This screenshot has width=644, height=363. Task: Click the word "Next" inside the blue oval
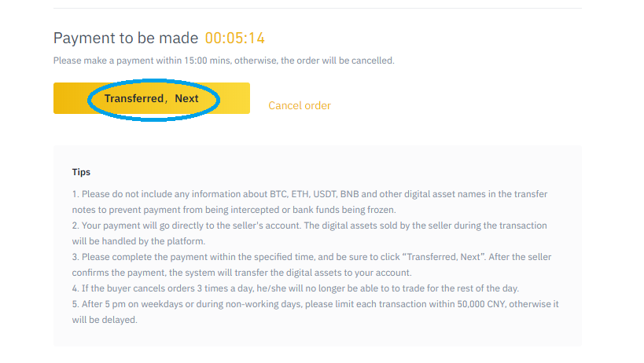click(x=186, y=98)
